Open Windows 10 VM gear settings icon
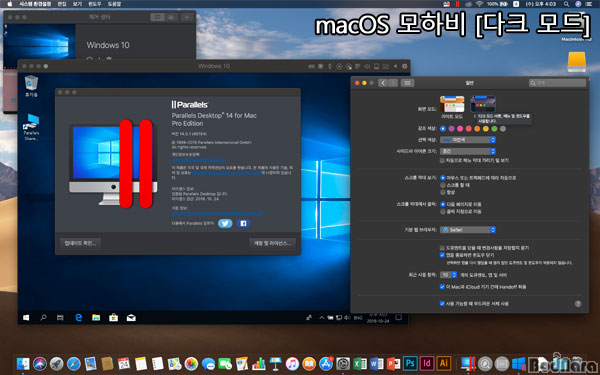The height and width of the screenshot is (375, 600). 404,66
